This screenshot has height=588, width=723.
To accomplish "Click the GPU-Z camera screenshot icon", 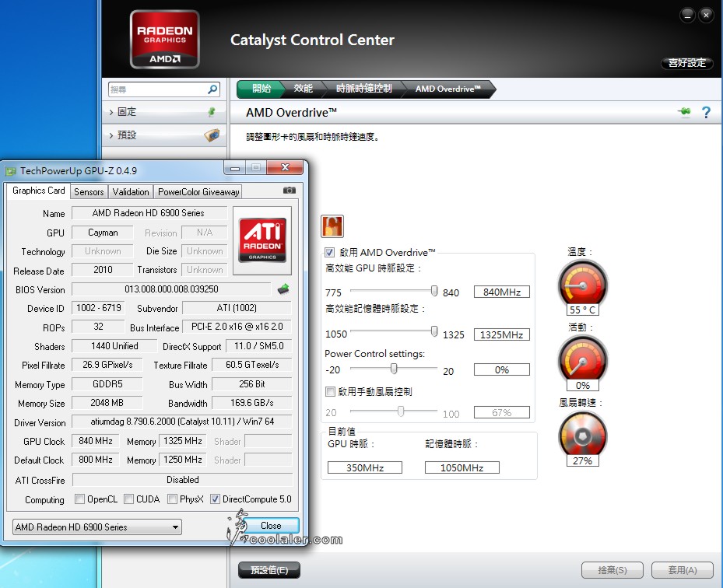I will (289, 191).
